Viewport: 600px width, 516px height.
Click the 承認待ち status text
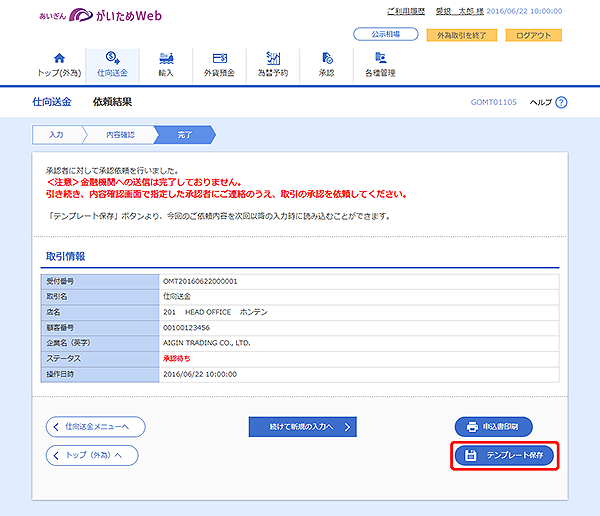[x=177, y=359]
